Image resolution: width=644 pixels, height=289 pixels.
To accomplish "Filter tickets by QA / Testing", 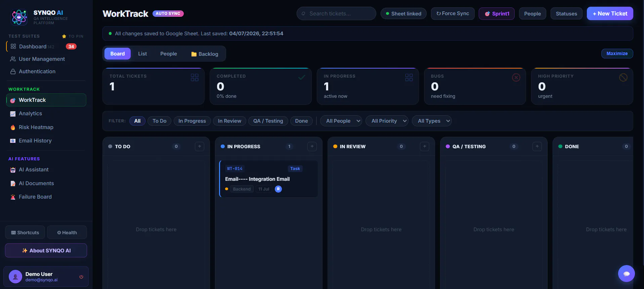I will (268, 121).
